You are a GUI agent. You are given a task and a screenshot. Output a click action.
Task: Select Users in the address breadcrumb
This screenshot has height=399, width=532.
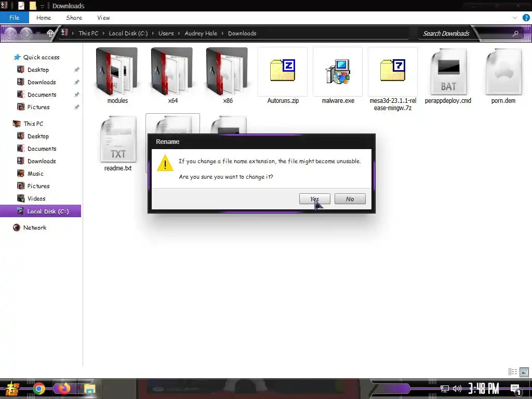pyautogui.click(x=166, y=33)
